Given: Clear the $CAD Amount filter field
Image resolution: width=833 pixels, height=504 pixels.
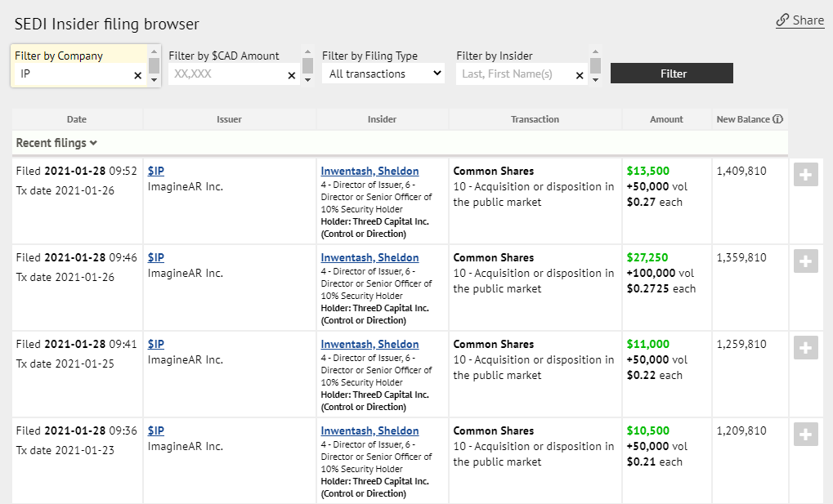Looking at the screenshot, I should pyautogui.click(x=291, y=75).
